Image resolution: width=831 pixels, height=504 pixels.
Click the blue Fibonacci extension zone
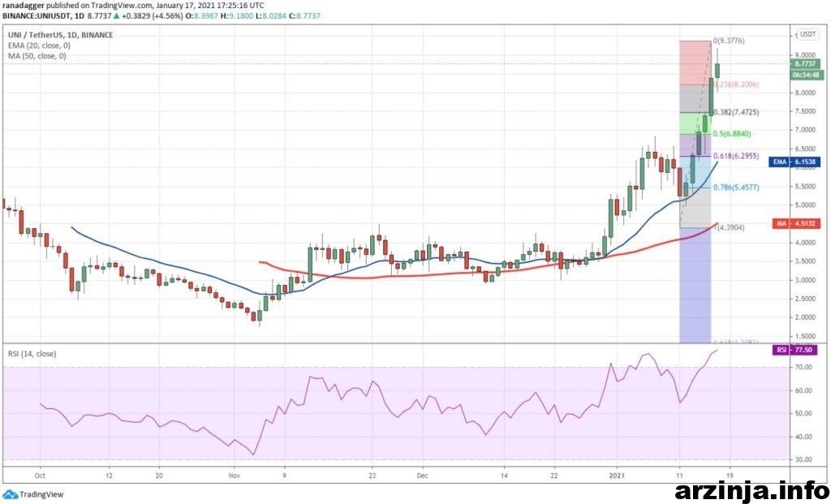pos(695,285)
